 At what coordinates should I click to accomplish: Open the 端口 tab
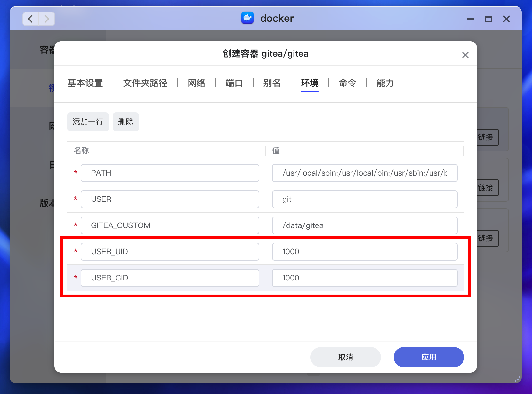click(x=234, y=83)
